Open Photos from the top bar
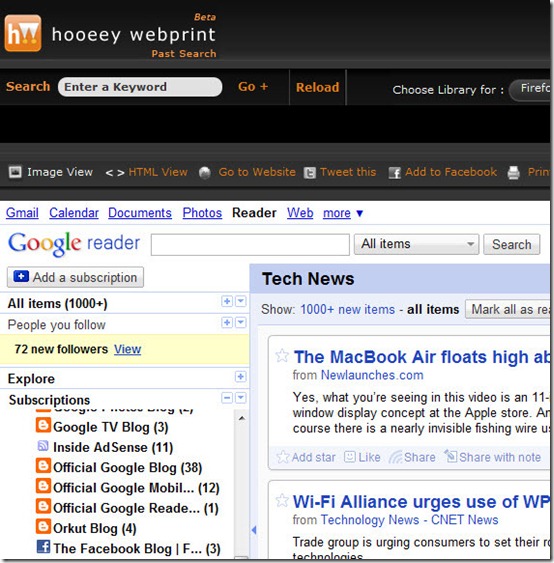Screen dimensions: 554x563 (x=202, y=213)
